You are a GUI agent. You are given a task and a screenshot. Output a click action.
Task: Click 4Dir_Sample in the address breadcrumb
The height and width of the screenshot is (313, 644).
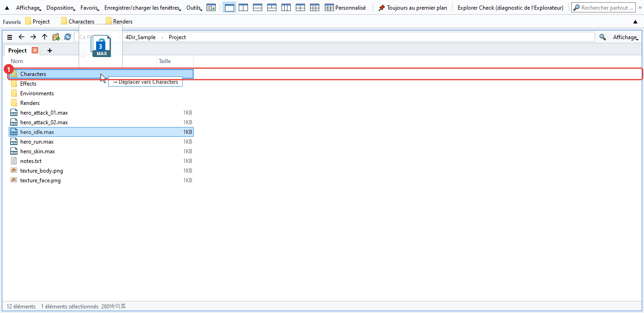140,37
